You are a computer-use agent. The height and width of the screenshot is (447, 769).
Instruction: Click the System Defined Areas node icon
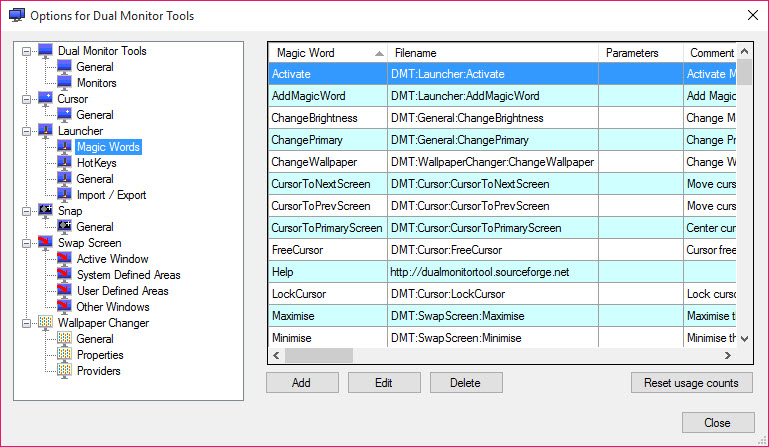(64, 275)
